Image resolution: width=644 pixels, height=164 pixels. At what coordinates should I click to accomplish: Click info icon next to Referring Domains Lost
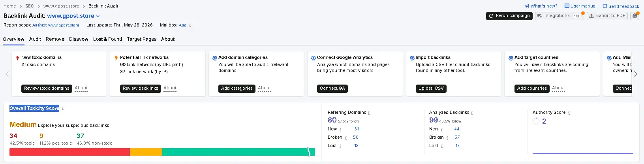pos(340,146)
